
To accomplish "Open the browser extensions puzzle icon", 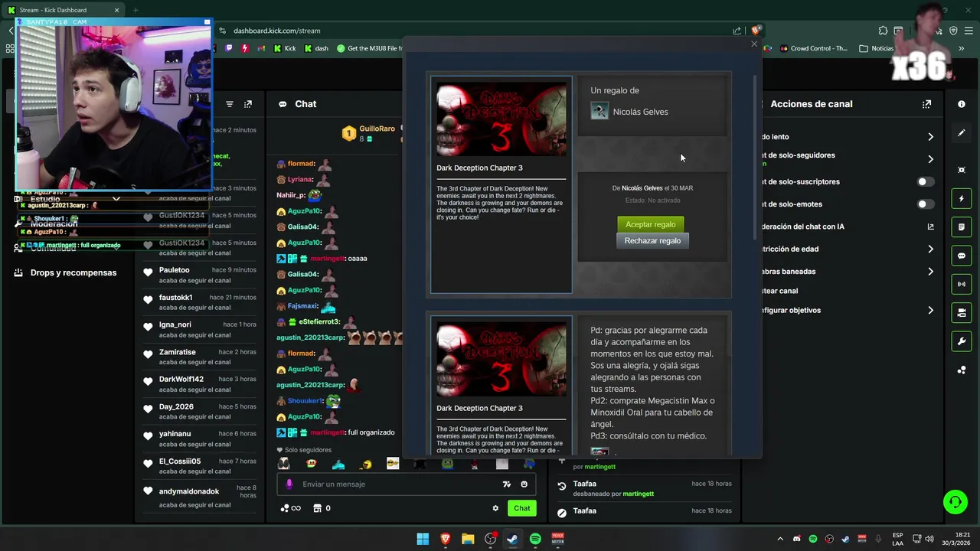I will [883, 31].
